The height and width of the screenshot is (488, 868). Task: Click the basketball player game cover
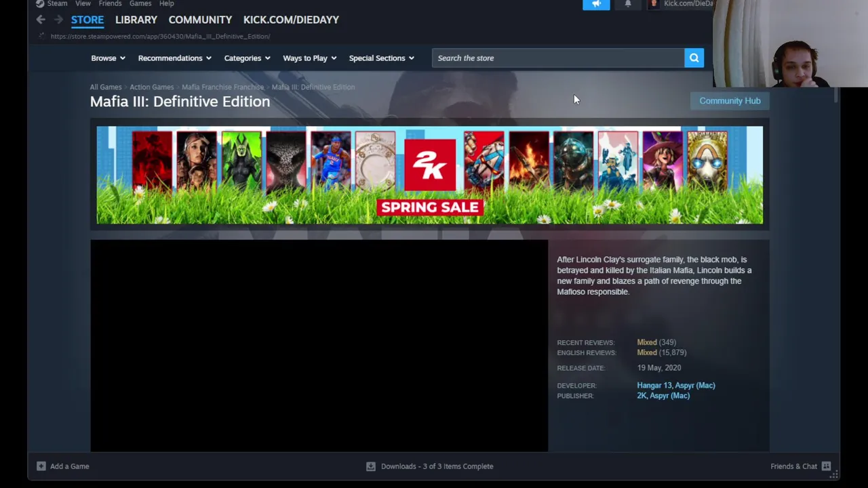point(330,161)
